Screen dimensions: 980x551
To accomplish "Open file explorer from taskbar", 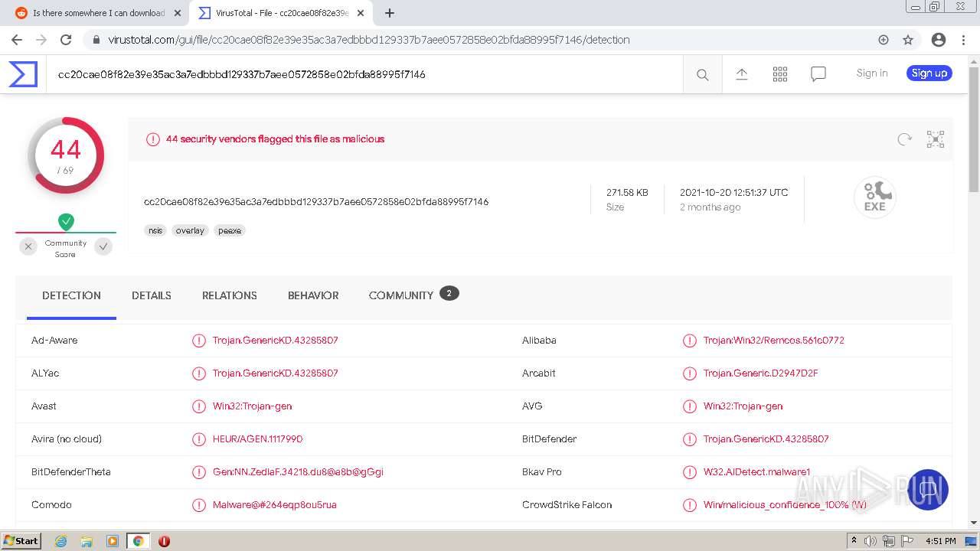I will click(x=87, y=541).
